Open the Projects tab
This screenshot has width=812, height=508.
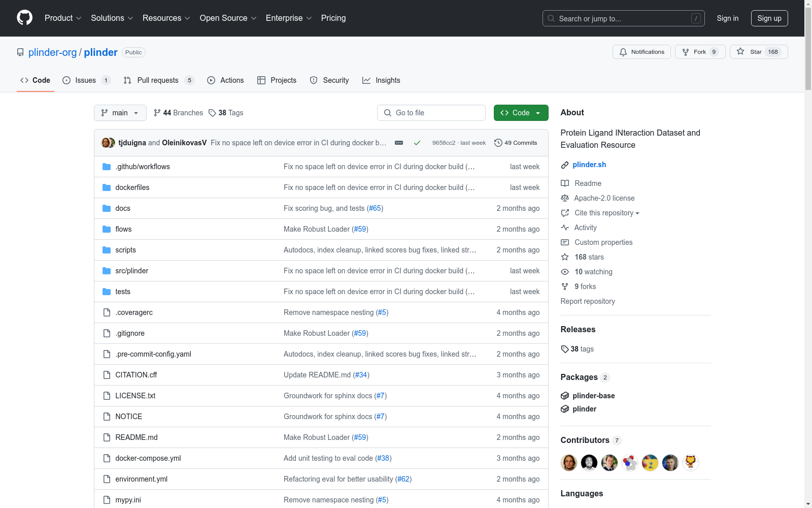(277, 80)
